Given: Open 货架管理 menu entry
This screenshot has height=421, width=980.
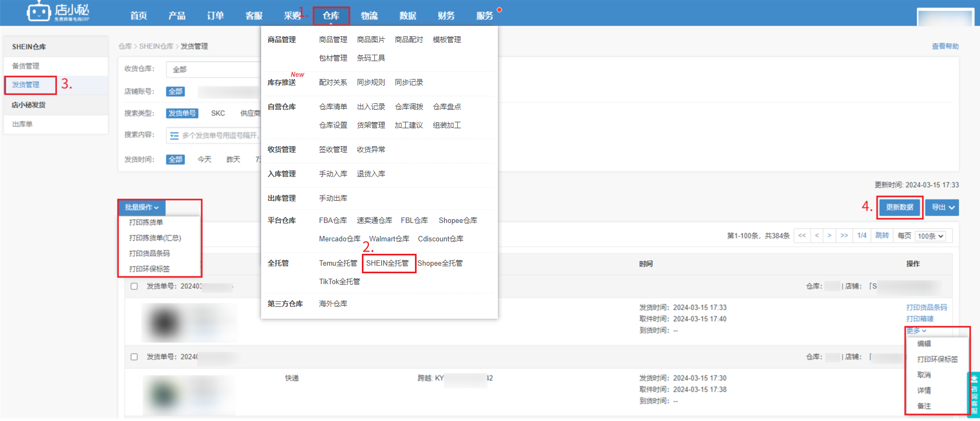Looking at the screenshot, I should click(x=371, y=125).
